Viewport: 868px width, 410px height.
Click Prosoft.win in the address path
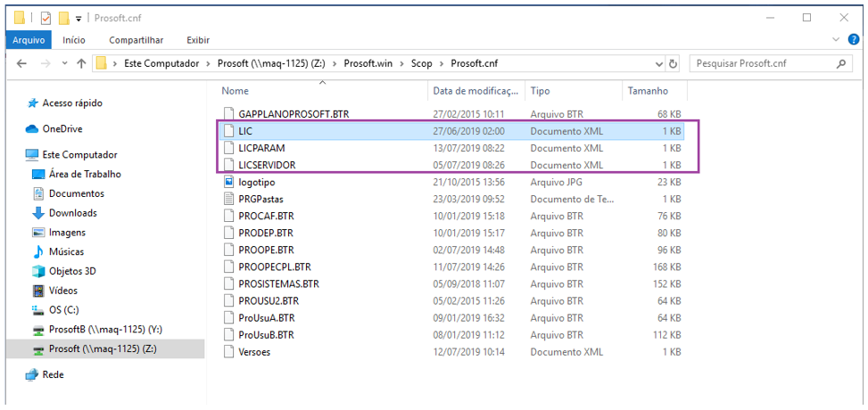[x=368, y=63]
